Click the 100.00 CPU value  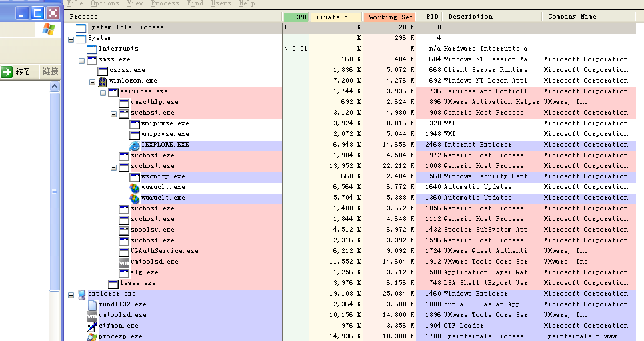(x=296, y=27)
